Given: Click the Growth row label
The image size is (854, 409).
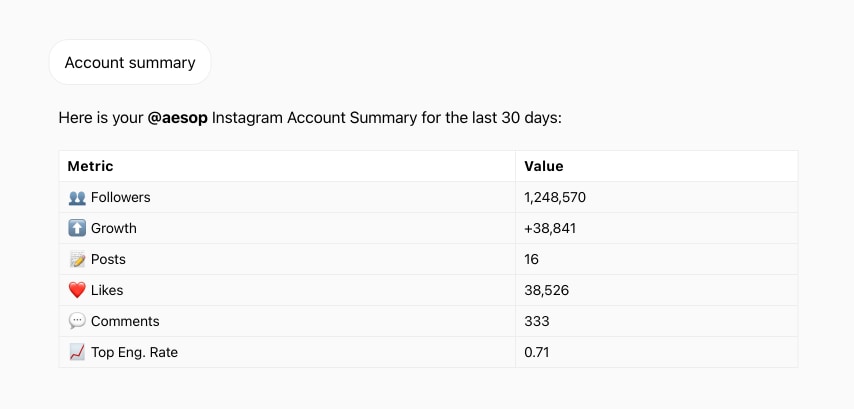Looking at the screenshot, I should 113,229.
